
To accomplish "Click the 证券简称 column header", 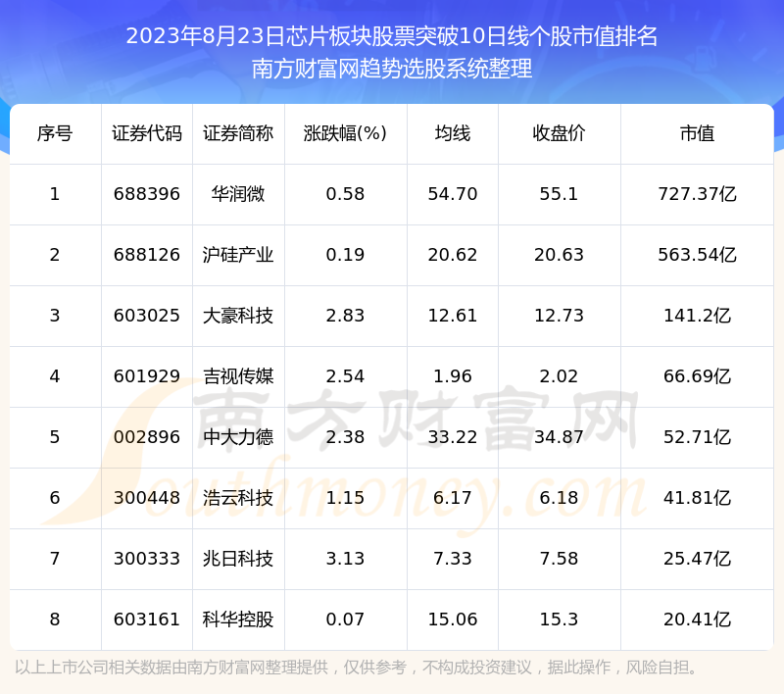I will [x=238, y=133].
